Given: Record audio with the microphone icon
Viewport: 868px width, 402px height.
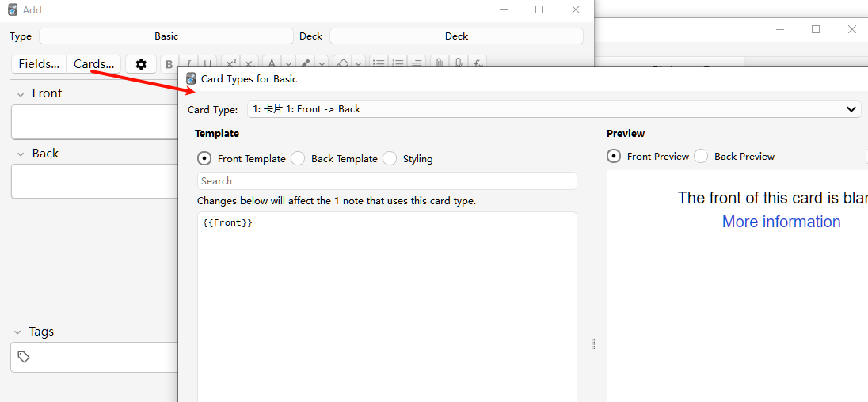Looking at the screenshot, I should click(459, 63).
